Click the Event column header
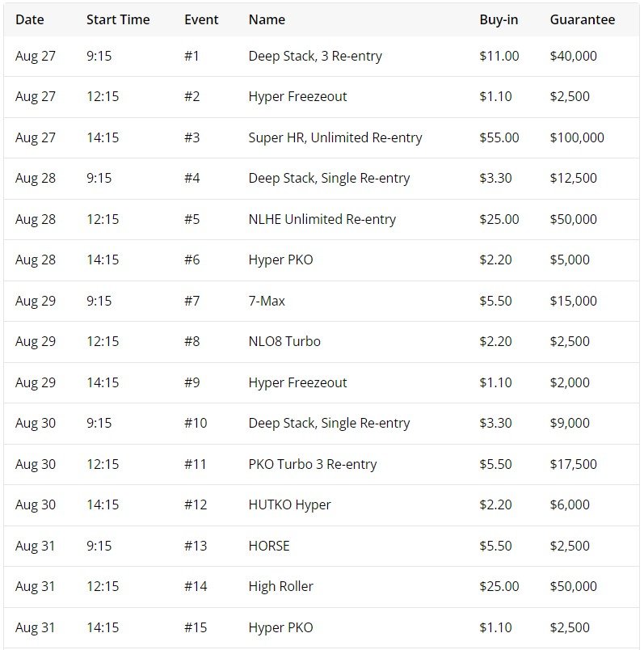This screenshot has width=644, height=650. [x=201, y=19]
